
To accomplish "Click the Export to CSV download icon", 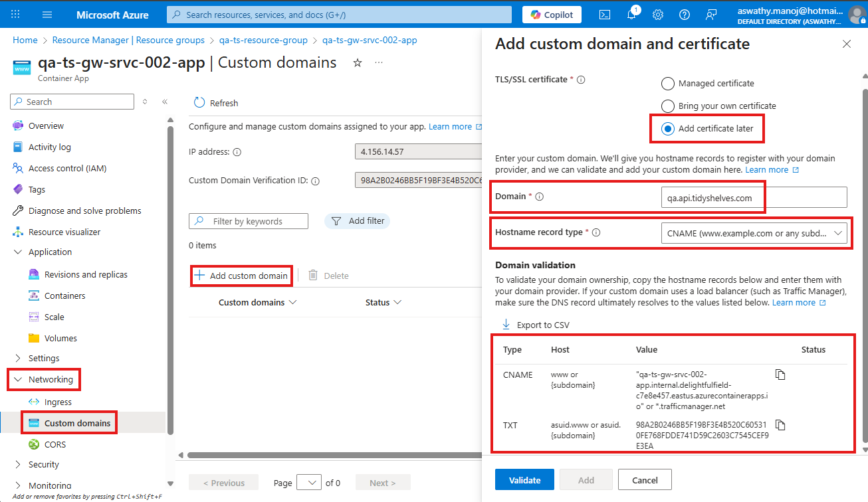I will coord(506,324).
